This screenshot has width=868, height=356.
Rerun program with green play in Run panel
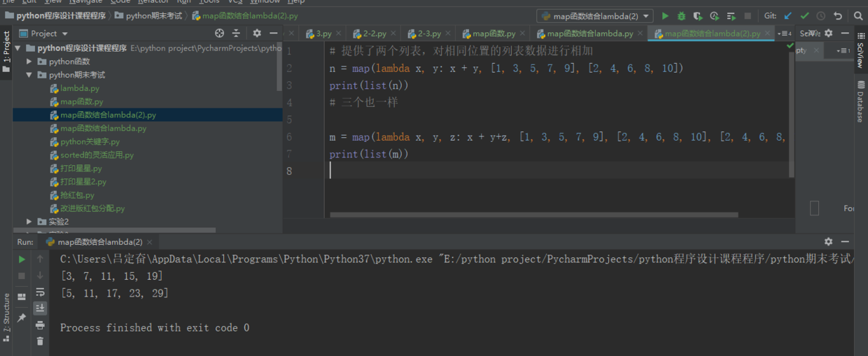pos(22,259)
